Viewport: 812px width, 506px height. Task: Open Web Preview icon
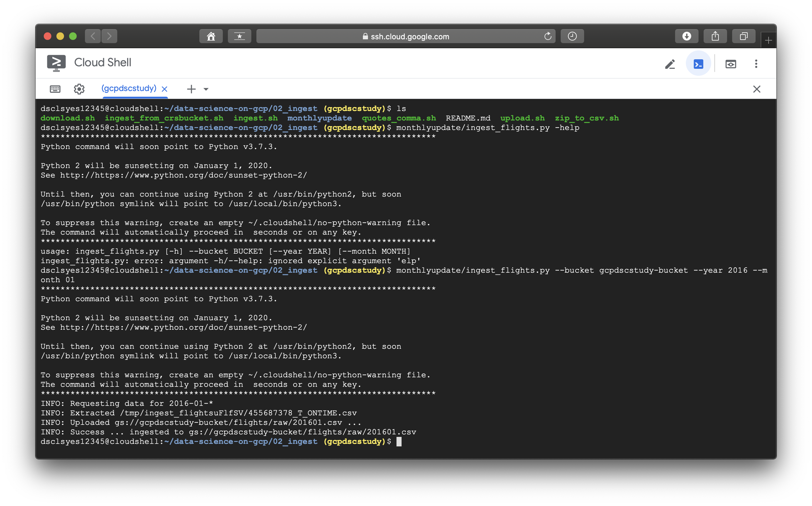pos(731,64)
